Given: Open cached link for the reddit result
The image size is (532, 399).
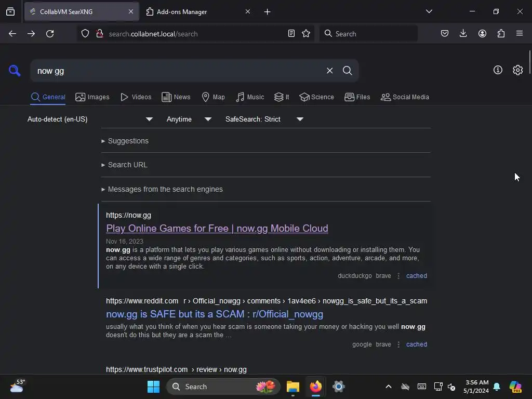Looking at the screenshot, I should coord(417,344).
